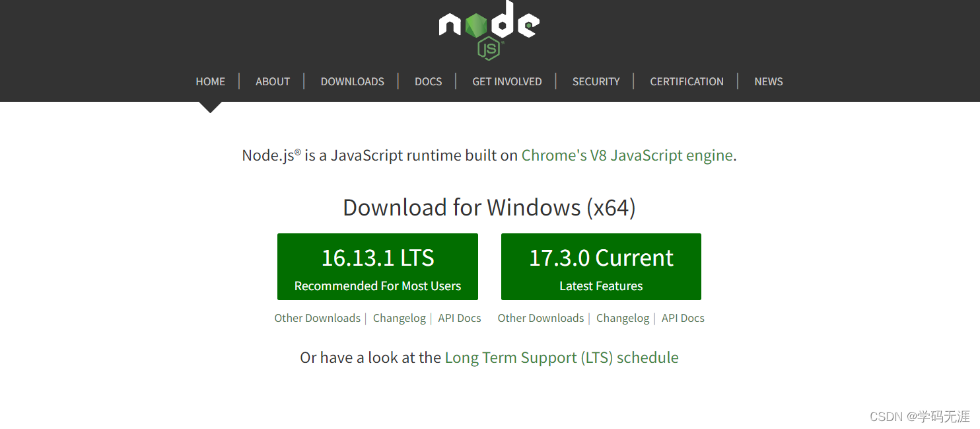Open the SECURITY navigation item
This screenshot has width=980, height=429.
596,81
